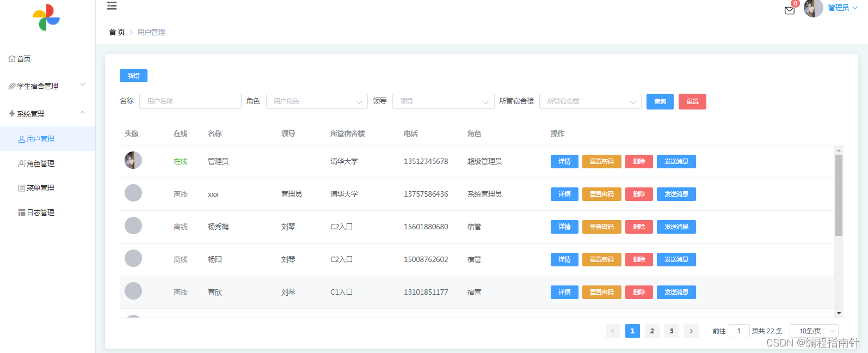
Task: Click the admin avatar in header
Action: (813, 8)
